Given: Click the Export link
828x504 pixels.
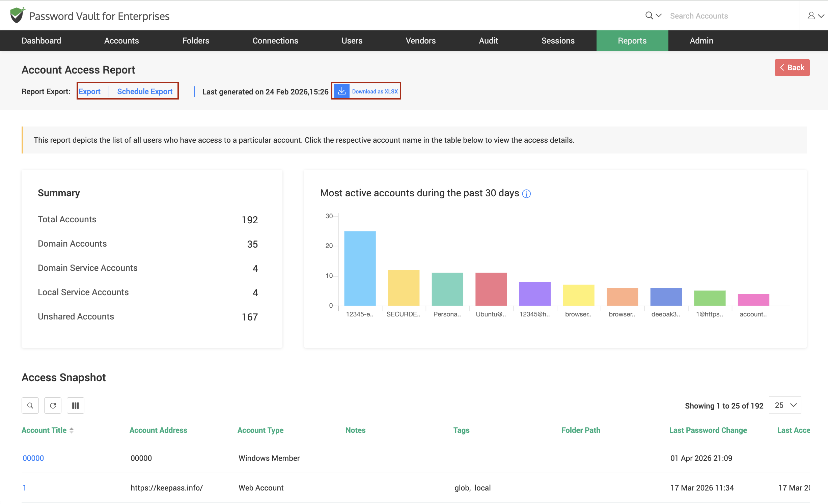Looking at the screenshot, I should click(x=89, y=91).
